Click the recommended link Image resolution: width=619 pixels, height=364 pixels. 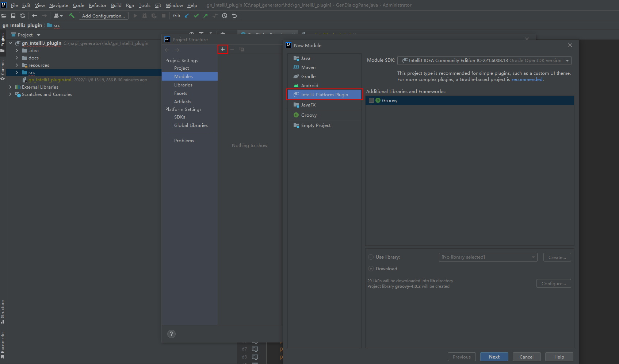527,80
